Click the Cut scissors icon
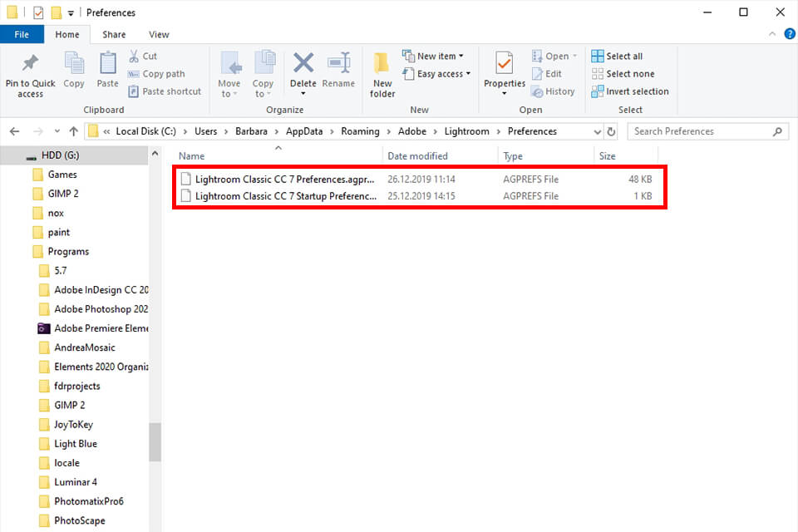The height and width of the screenshot is (532, 798). point(134,56)
